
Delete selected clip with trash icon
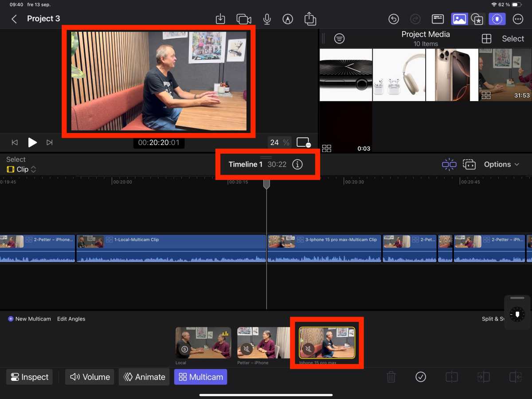(x=391, y=377)
